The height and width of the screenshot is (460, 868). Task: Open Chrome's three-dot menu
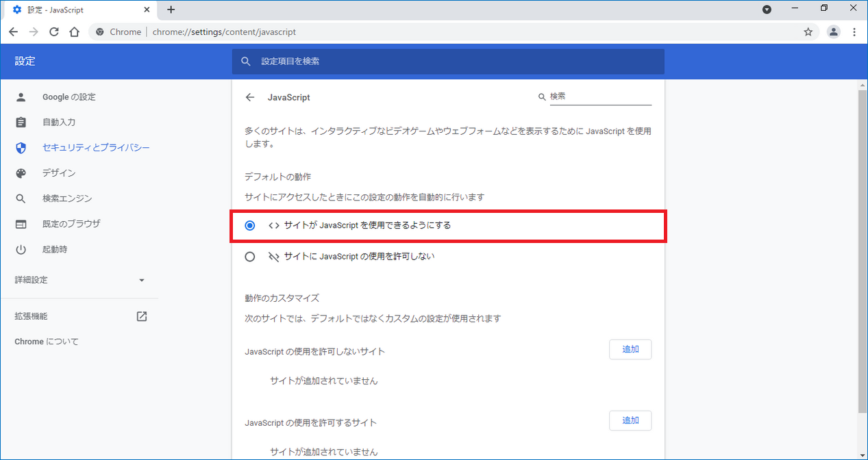(854, 32)
